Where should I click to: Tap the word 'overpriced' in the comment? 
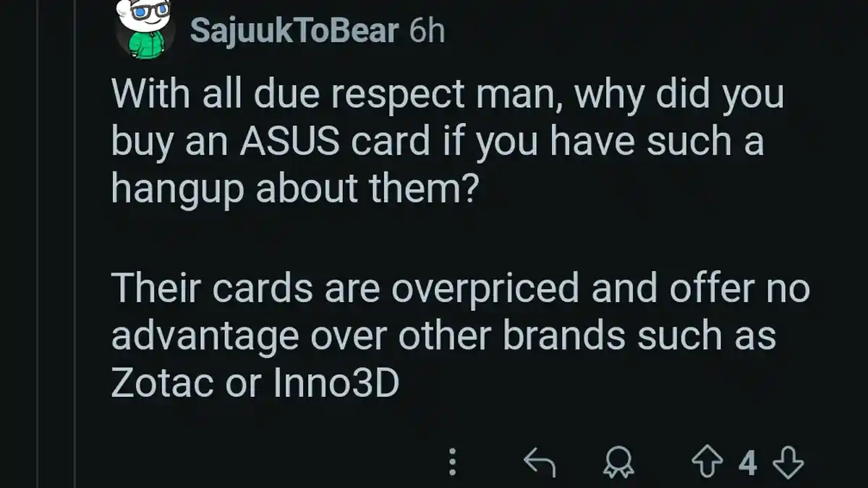485,289
